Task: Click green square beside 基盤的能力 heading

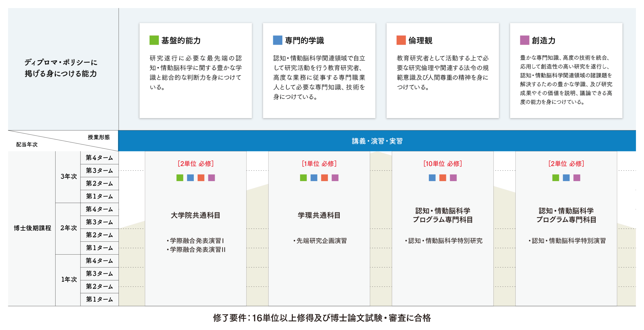Action: 154,40
